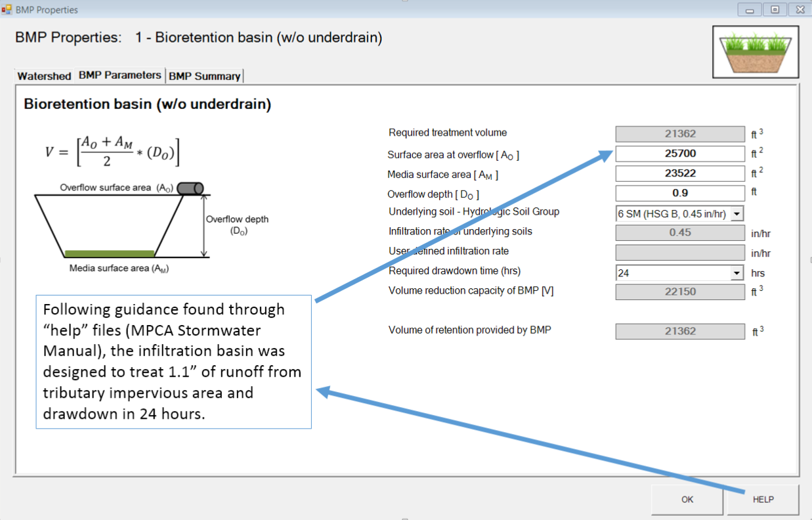Select the Required treatment volume box
Screen dimensions: 812x520
pos(679,134)
